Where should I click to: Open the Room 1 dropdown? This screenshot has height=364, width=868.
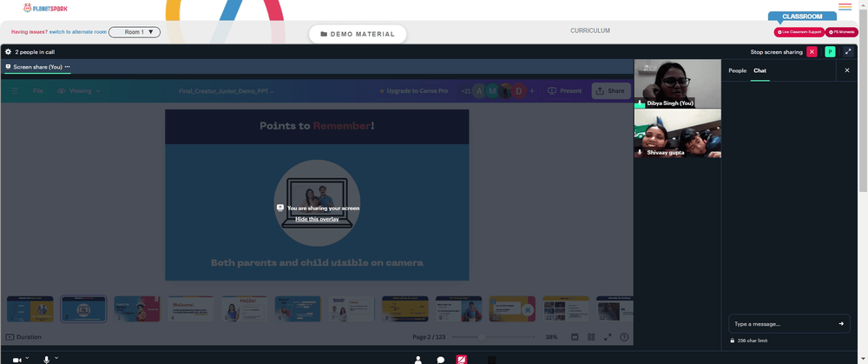point(135,32)
